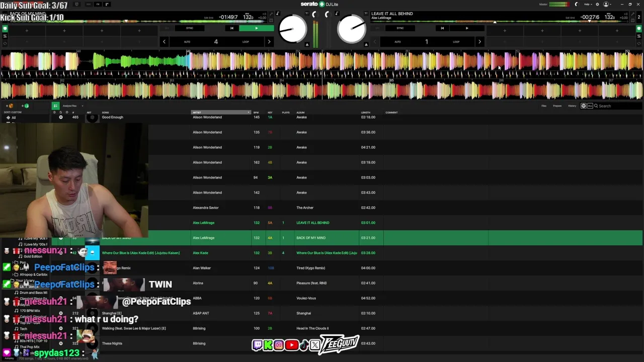Click Analyze Files
Image resolution: width=644 pixels, height=362 pixels.
click(x=69, y=106)
